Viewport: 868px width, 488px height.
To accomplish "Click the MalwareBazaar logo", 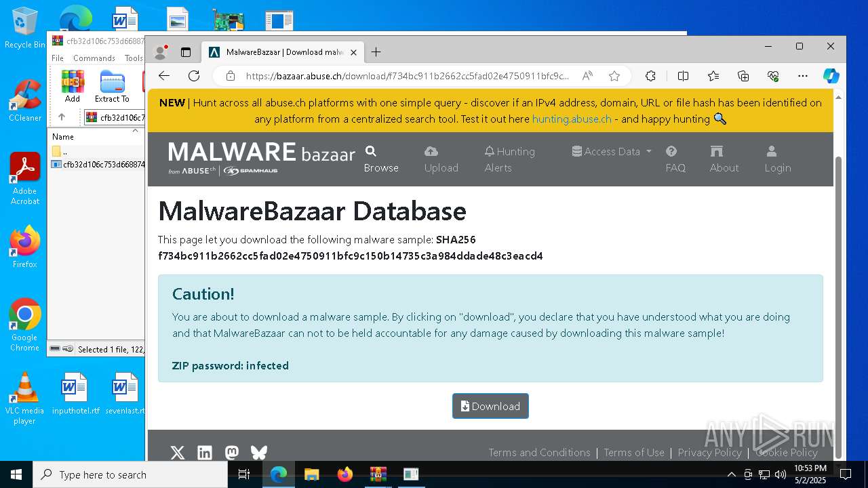I will click(x=262, y=159).
